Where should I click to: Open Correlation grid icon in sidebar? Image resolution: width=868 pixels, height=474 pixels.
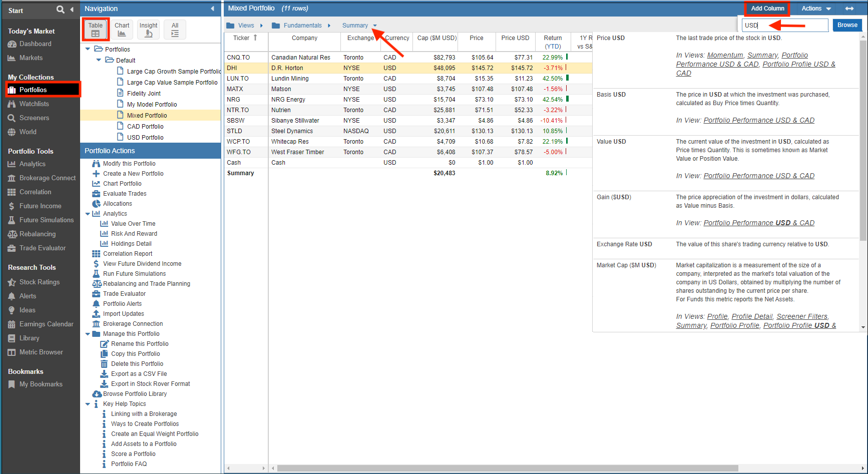tap(12, 192)
